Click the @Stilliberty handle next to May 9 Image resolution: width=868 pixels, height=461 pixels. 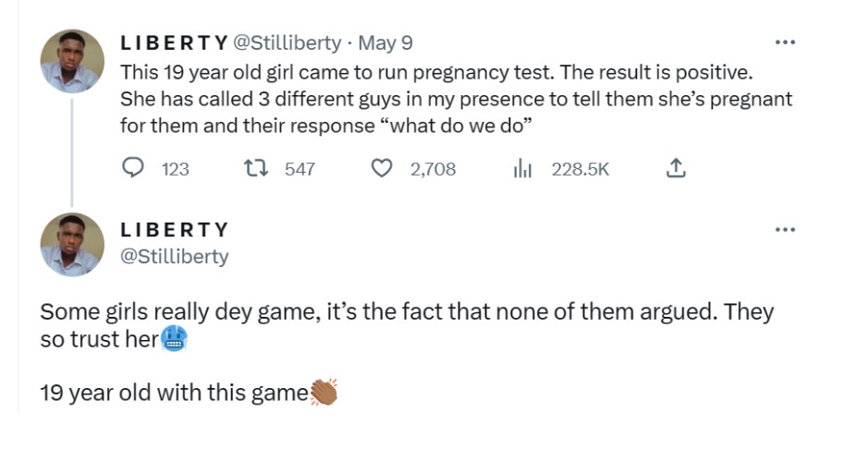(x=287, y=42)
